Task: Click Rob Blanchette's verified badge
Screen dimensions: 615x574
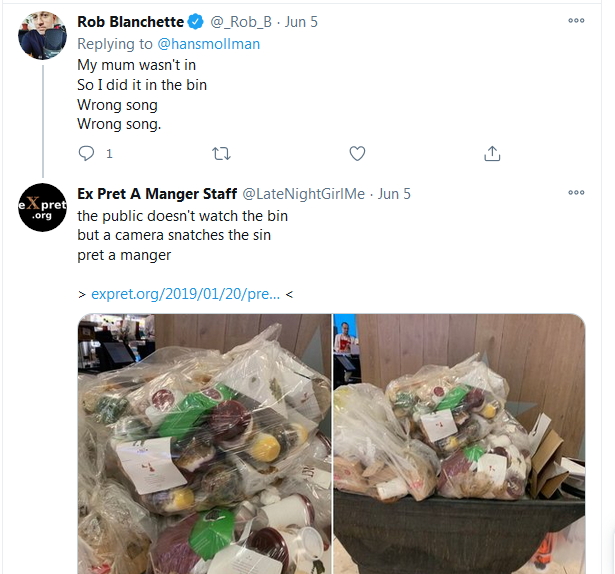Action: click(197, 22)
